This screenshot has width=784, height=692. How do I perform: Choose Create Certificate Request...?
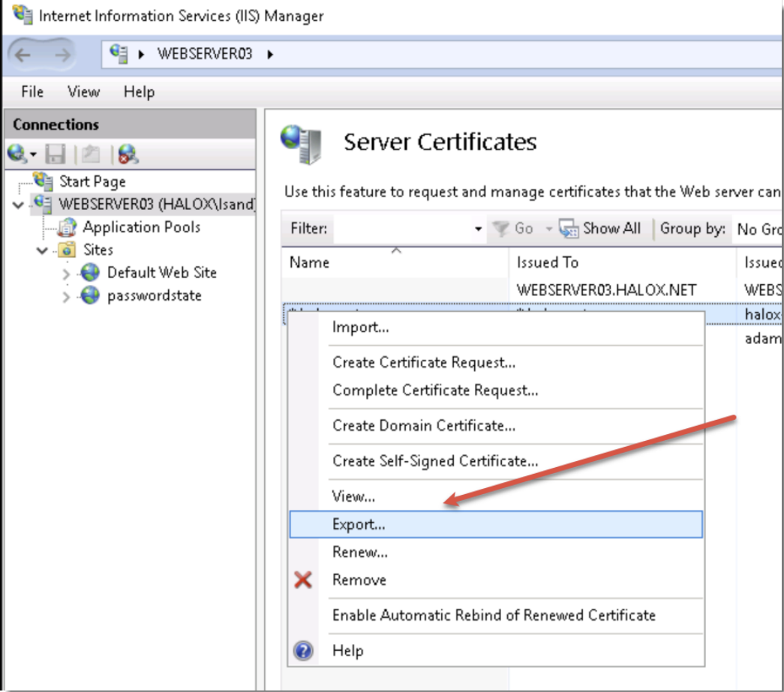click(x=496, y=362)
